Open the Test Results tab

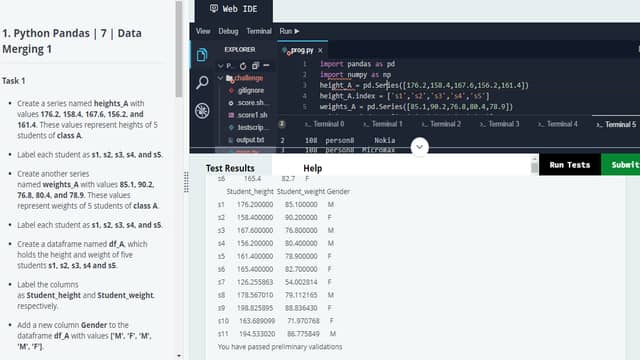click(x=230, y=168)
